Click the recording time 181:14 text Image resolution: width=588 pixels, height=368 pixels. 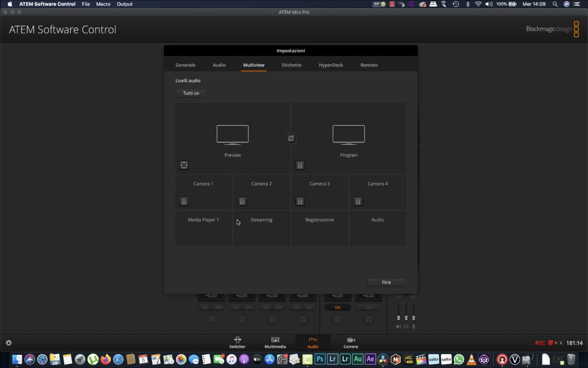574,343
